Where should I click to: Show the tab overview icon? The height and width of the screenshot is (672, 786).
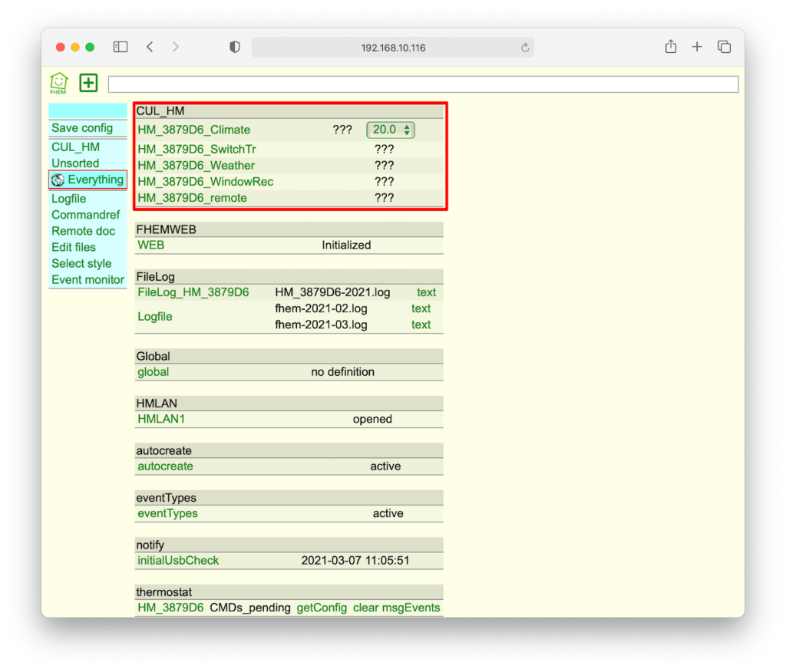(x=724, y=47)
